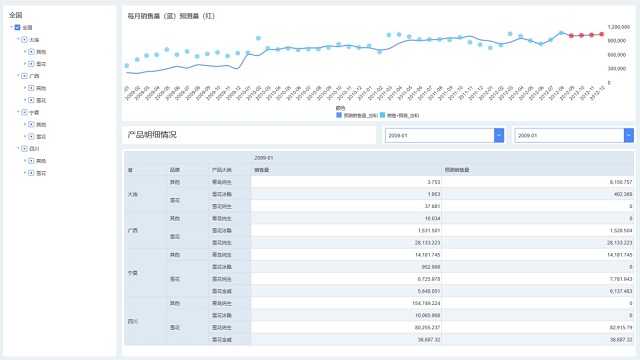Open the first 2009-01 date dropdown arrow
This screenshot has height=360, width=640.
coord(499,135)
